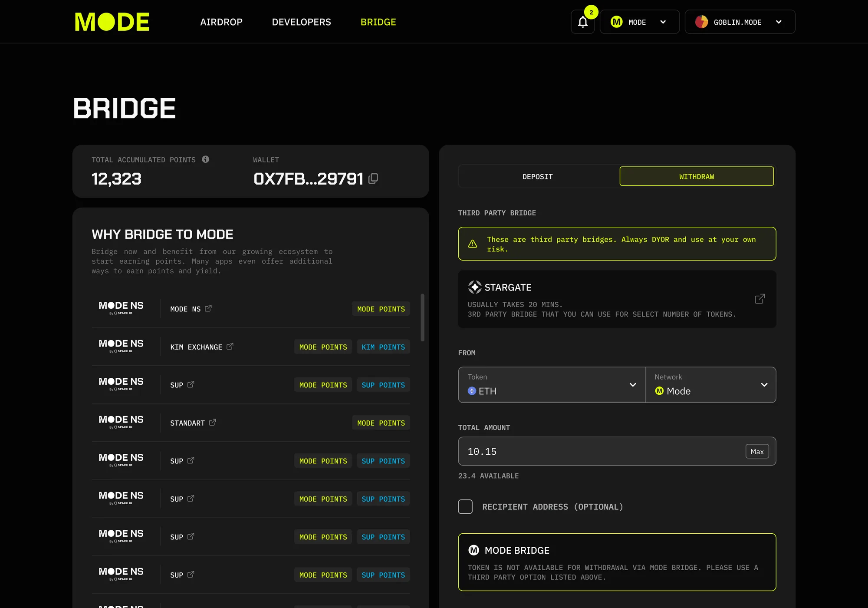The image size is (868, 608).
Task: Open MODE NS external link icon
Action: pyautogui.click(x=208, y=308)
